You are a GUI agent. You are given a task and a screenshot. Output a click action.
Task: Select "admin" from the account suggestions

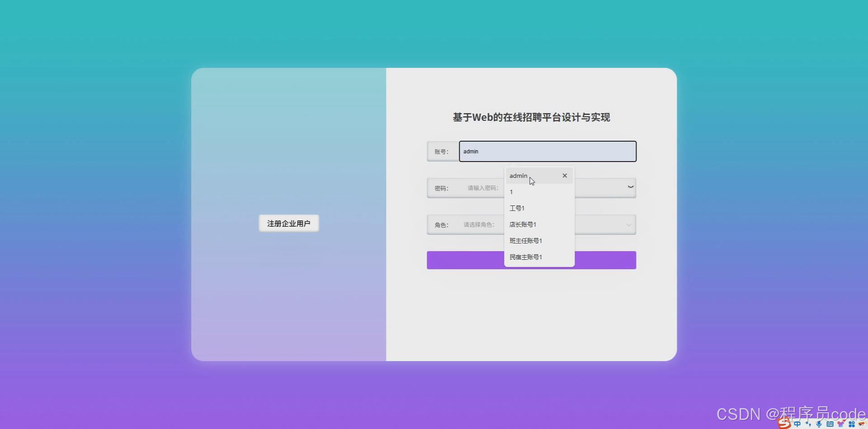518,176
